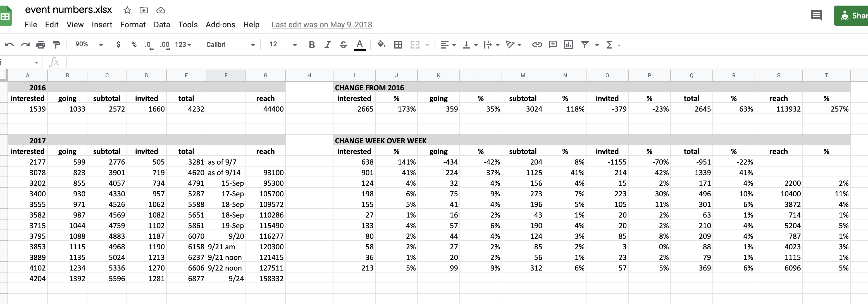
Task: Star the event numbers.xlsx document
Action: point(127,10)
